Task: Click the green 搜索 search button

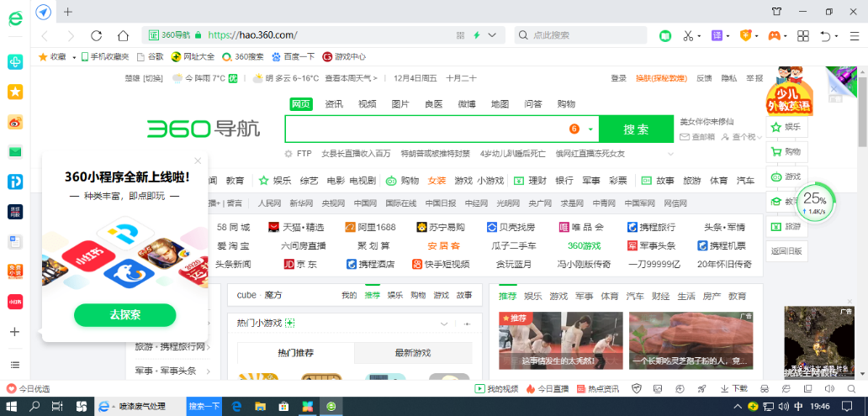Action: click(x=636, y=129)
